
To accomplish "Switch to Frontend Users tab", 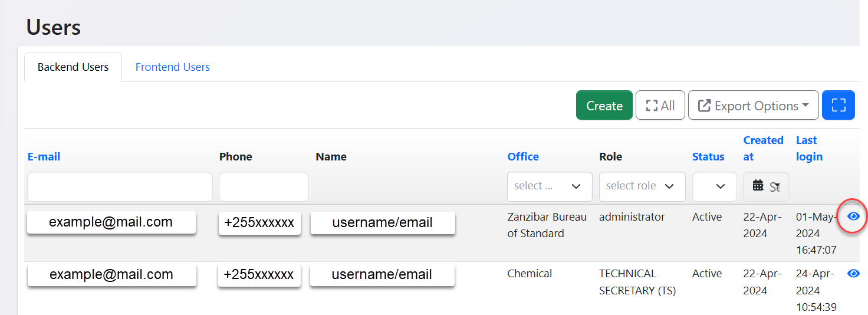I will pyautogui.click(x=173, y=67).
